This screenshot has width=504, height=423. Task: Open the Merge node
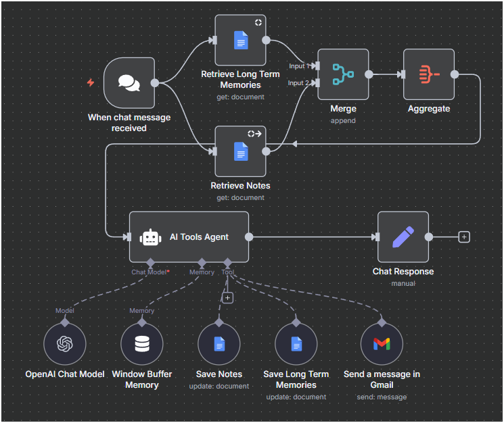(x=343, y=74)
